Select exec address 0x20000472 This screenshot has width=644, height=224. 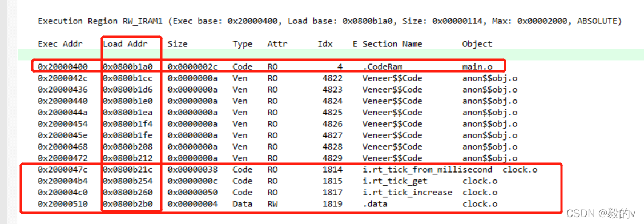(x=63, y=158)
